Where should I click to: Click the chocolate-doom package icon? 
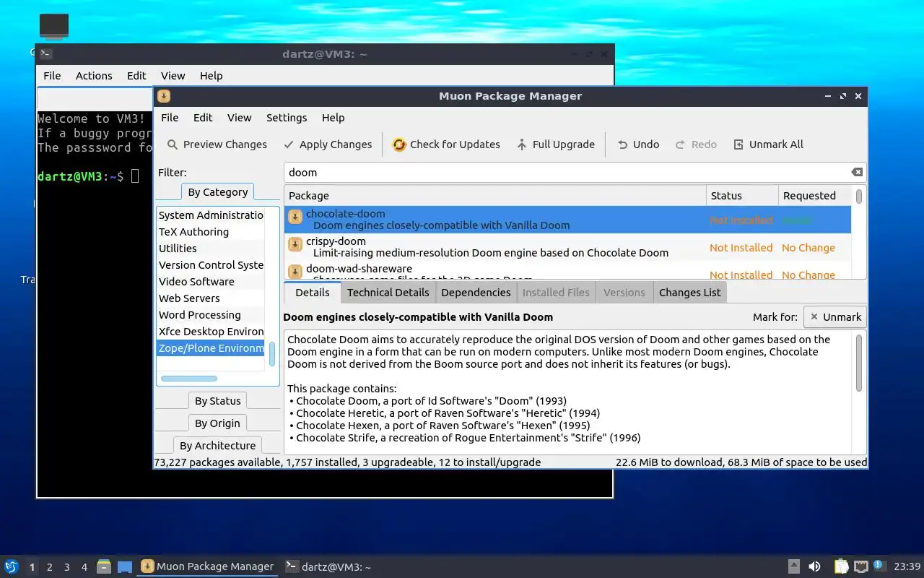point(295,217)
